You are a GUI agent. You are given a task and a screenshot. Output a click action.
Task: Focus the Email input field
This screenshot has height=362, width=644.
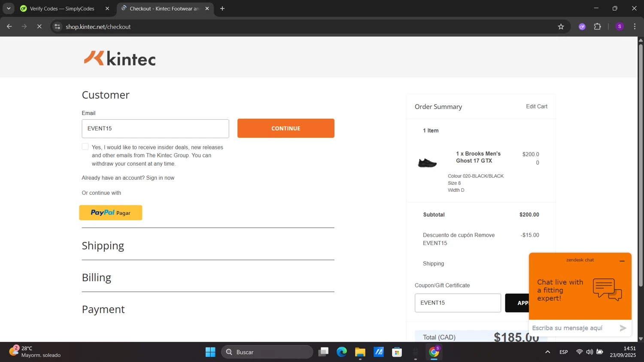[x=155, y=129]
